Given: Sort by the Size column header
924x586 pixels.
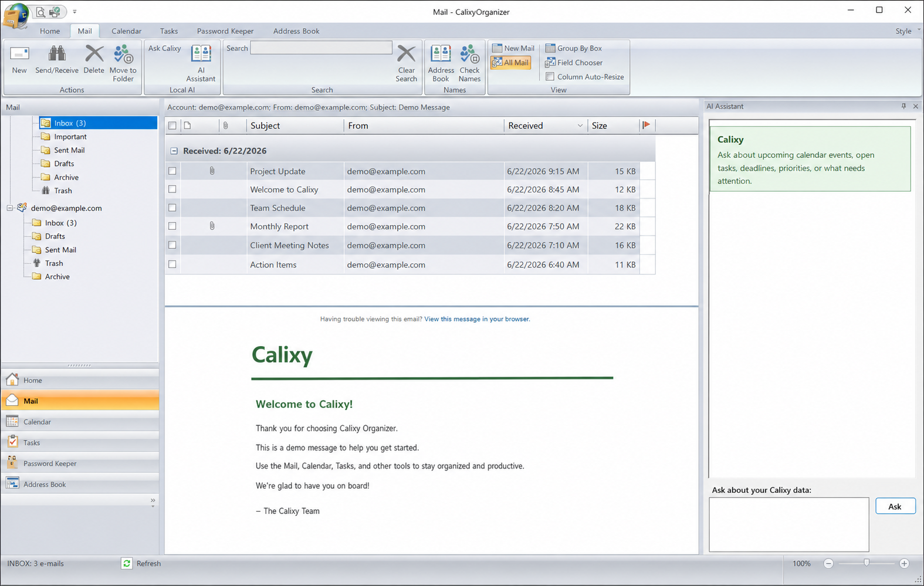Looking at the screenshot, I should pyautogui.click(x=614, y=126).
